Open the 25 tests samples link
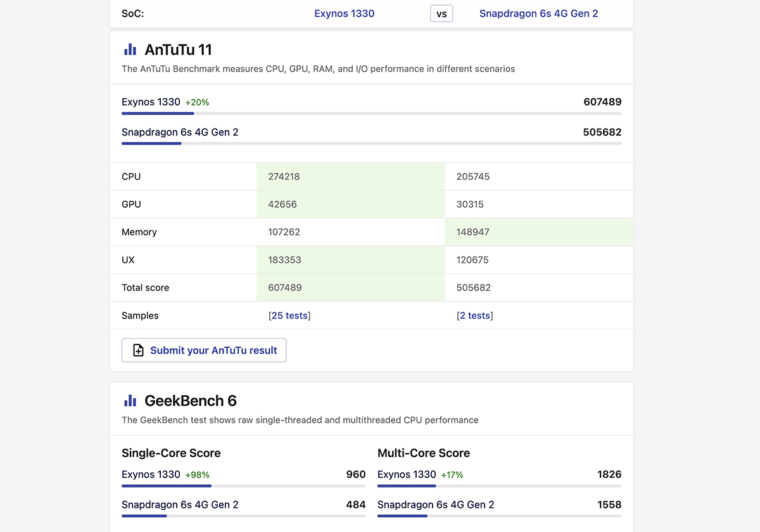The width and height of the screenshot is (760, 532). point(289,315)
